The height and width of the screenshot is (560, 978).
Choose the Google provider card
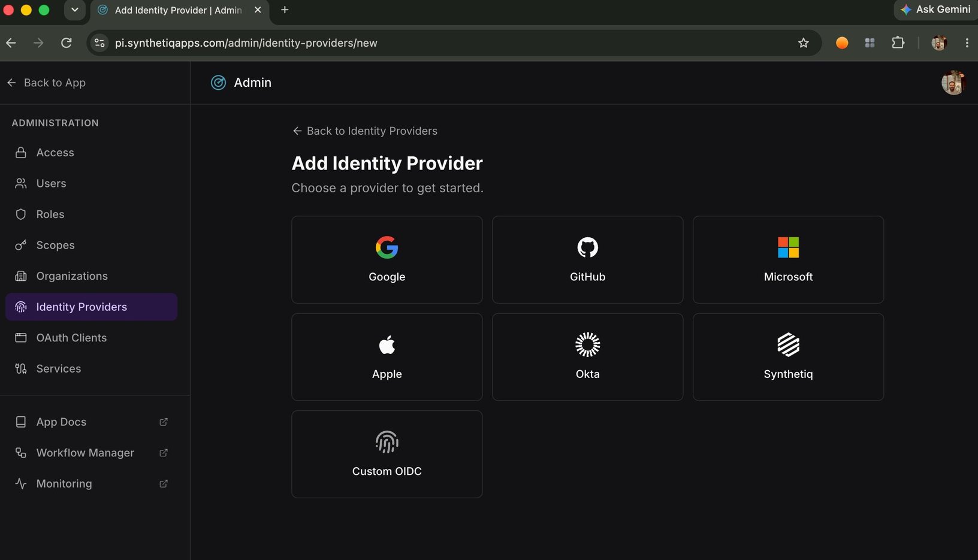387,259
